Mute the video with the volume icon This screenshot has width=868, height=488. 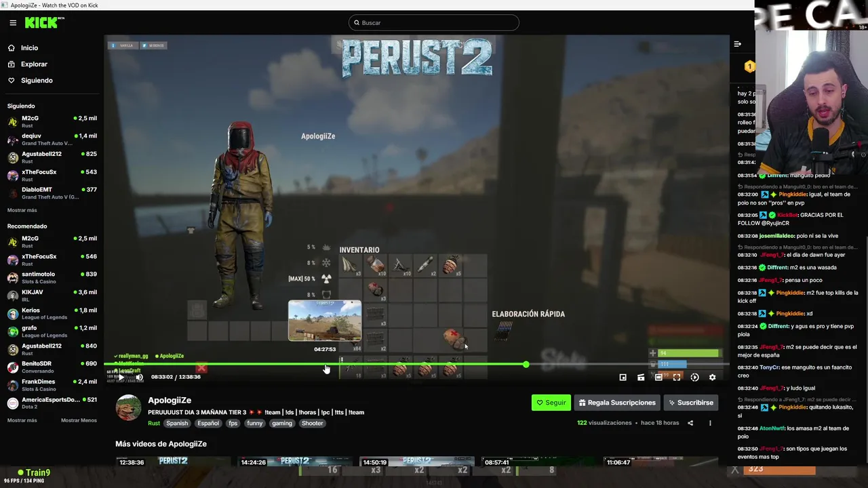point(140,378)
